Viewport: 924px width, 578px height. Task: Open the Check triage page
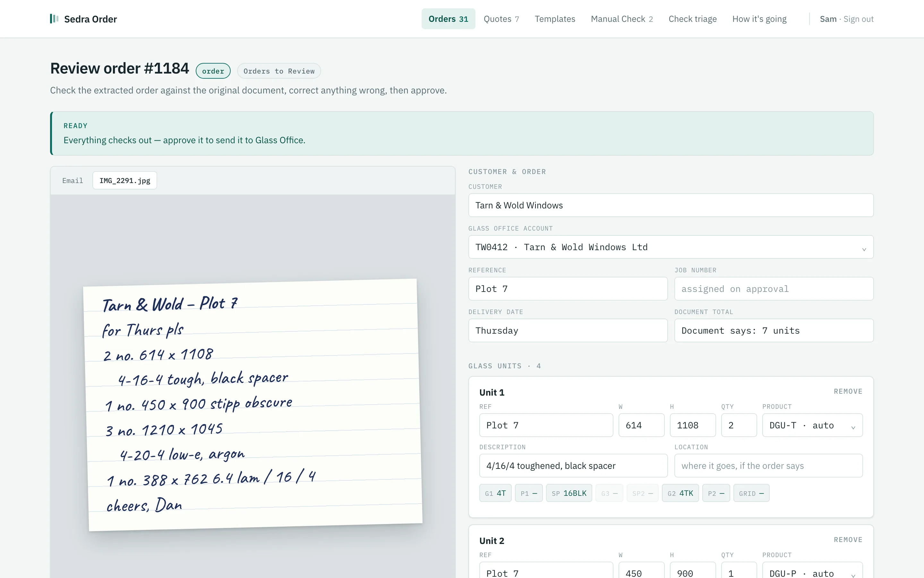[693, 19]
